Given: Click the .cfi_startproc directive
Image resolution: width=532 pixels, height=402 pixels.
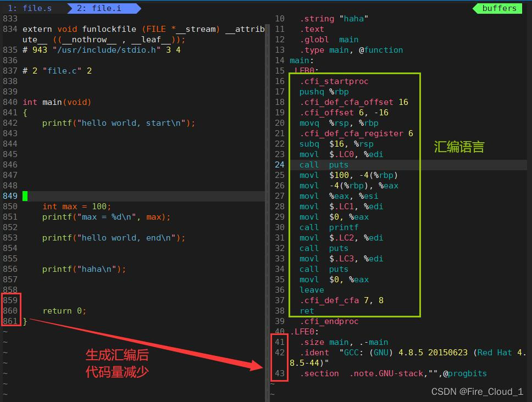Looking at the screenshot, I should click(334, 81).
